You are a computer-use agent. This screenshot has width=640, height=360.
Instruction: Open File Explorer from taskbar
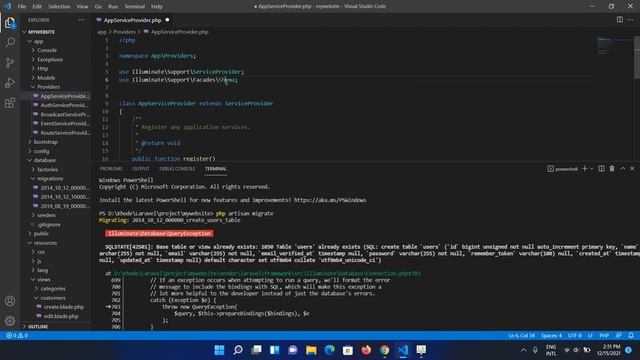[x=311, y=350]
